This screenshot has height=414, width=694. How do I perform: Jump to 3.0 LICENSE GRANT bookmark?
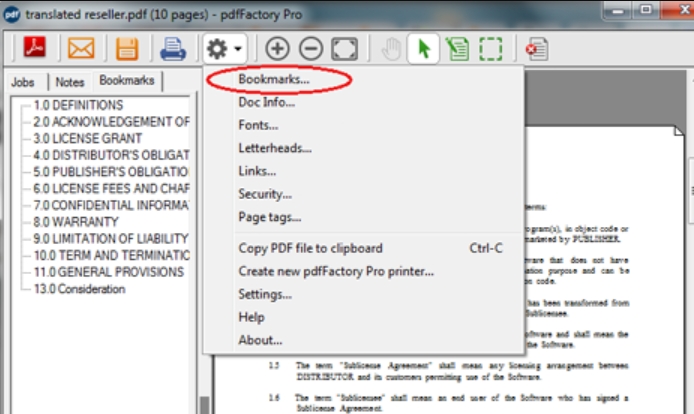(x=88, y=139)
